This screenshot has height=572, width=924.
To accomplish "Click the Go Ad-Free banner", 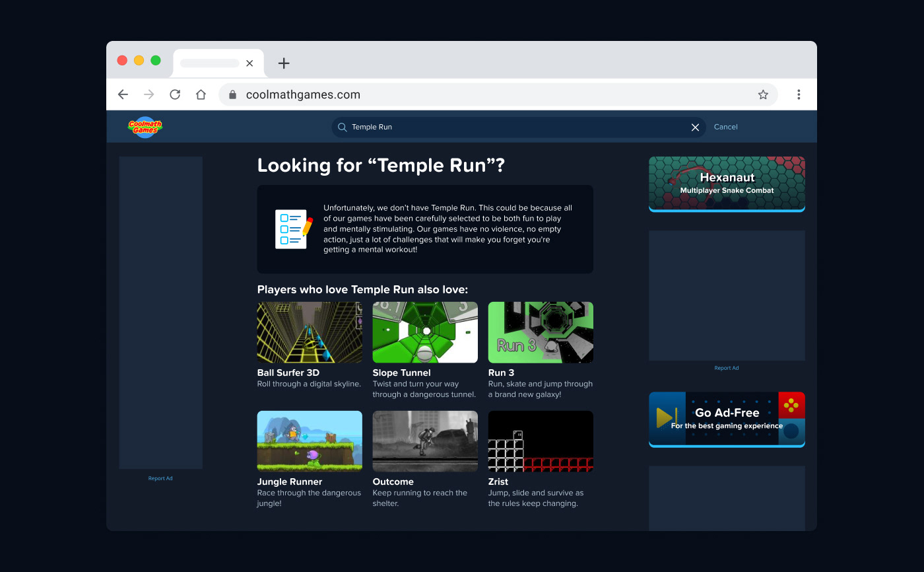I will [x=727, y=419].
